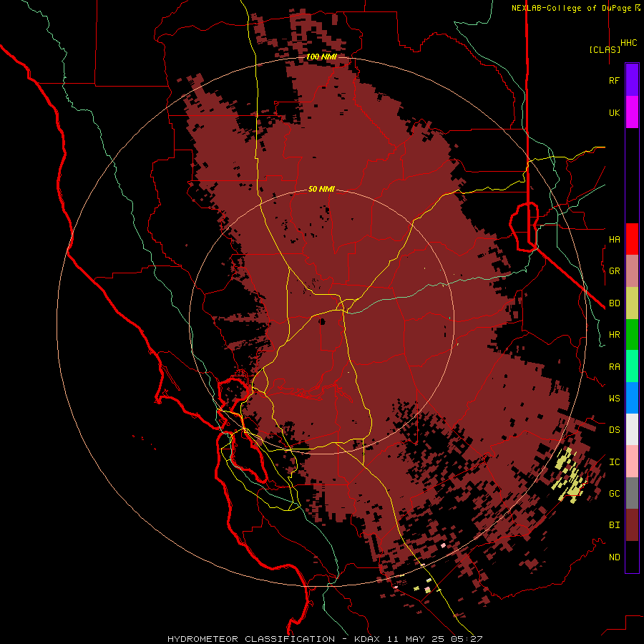Click the NEXLAB-College of DuPage text

572,8
